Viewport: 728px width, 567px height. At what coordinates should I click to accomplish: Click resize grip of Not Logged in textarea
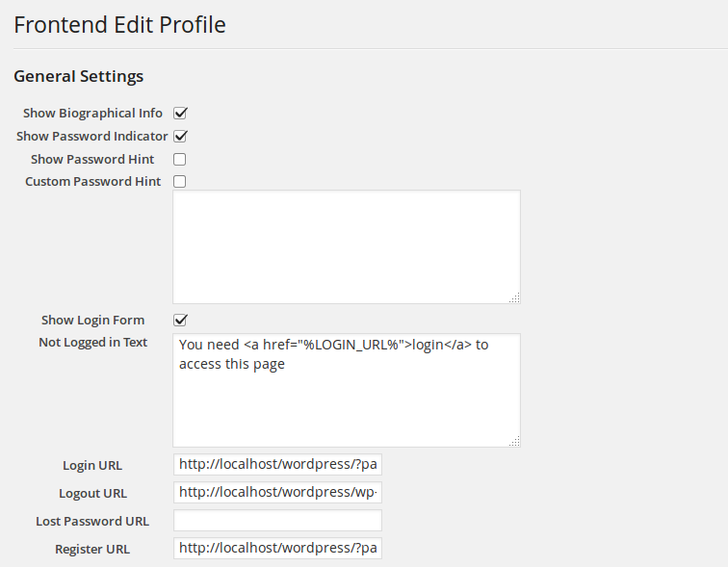(x=514, y=441)
